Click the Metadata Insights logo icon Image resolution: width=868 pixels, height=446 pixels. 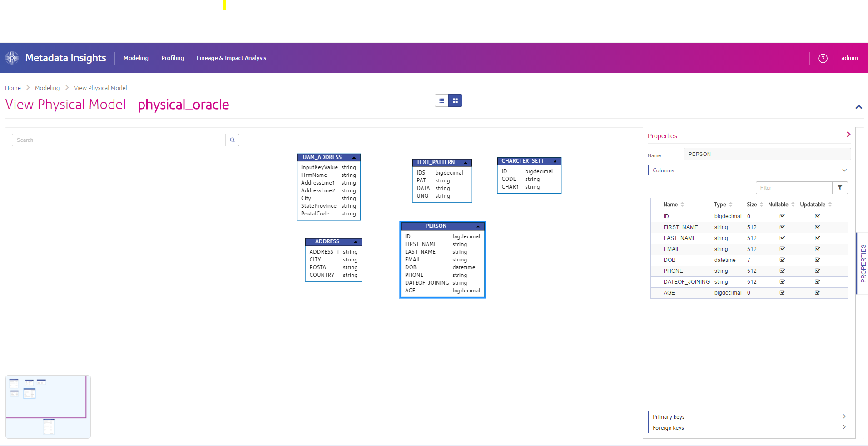(x=11, y=58)
